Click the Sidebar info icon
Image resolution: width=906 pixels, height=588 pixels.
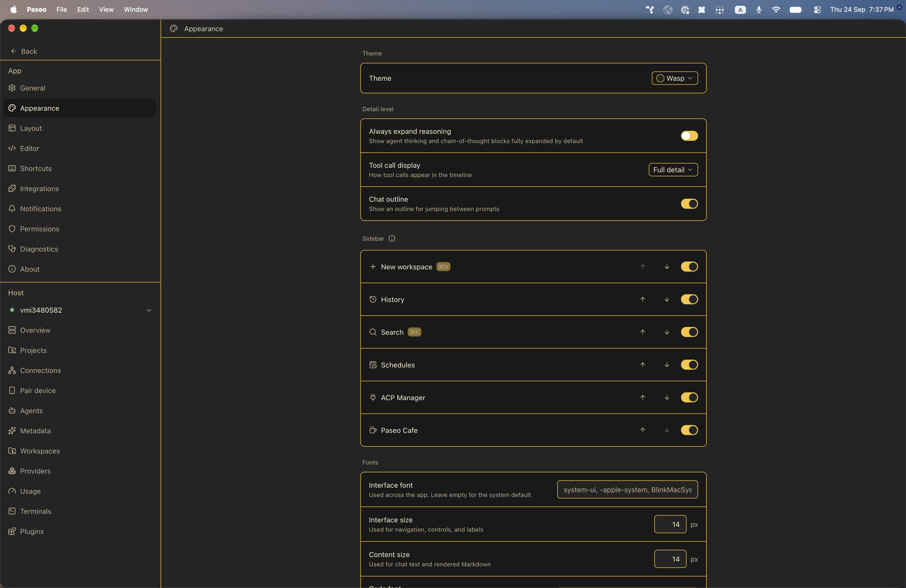[392, 238]
